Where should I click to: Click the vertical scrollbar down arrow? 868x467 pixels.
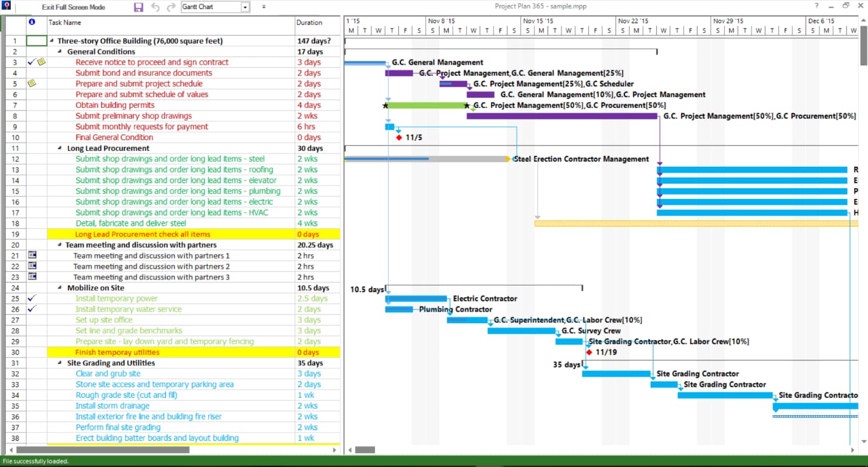pos(863,442)
